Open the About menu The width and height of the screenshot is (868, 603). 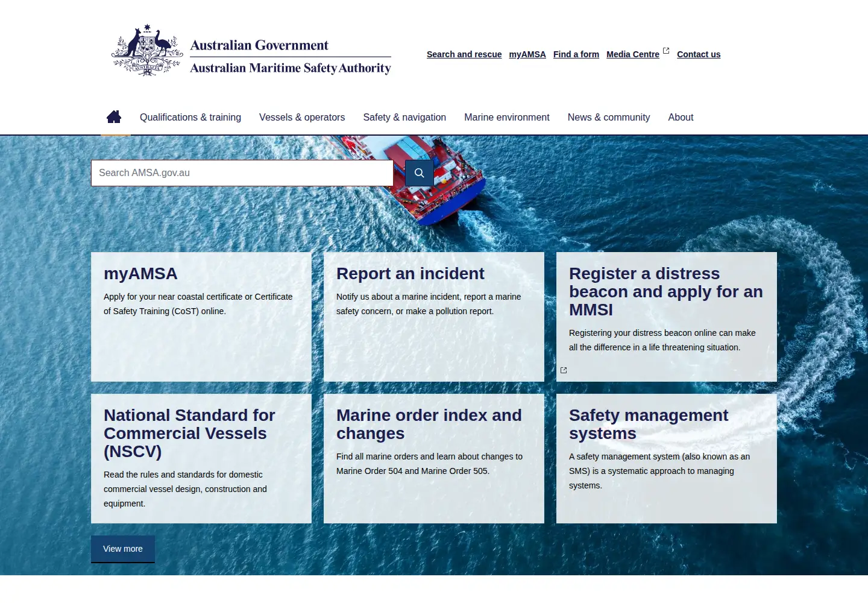pos(681,118)
